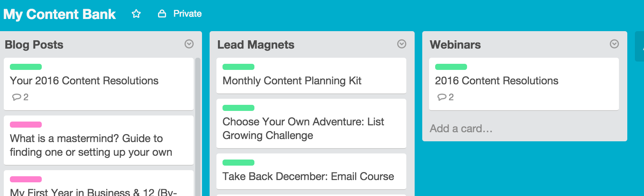
Task: Open the Monthly Content Planning Kit card
Action: 311,76
